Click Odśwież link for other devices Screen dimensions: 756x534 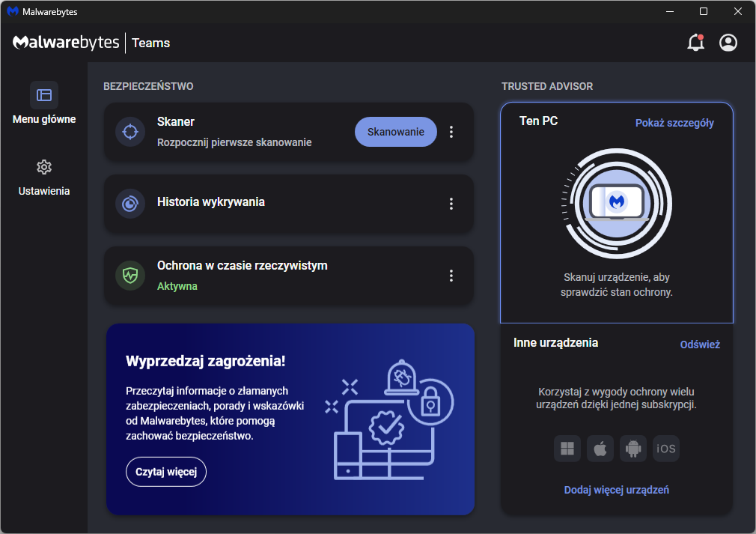(x=700, y=345)
